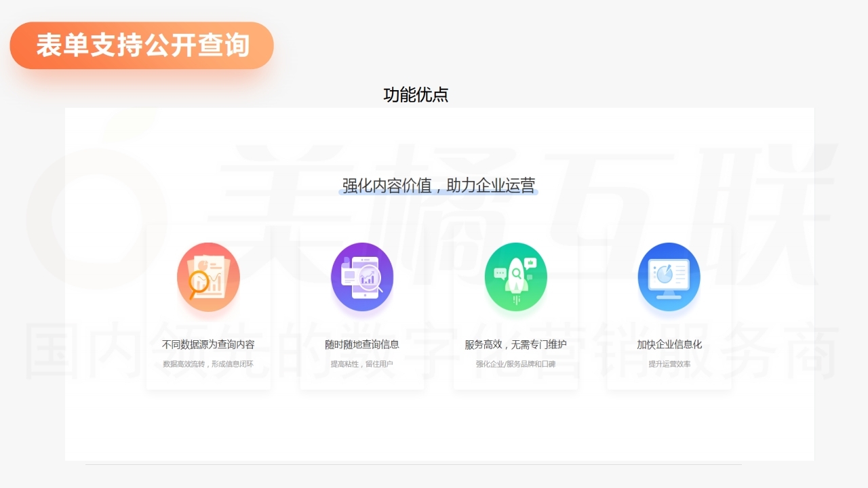868x488 pixels.
Task: Select the text 提高粘性，留住用户
Action: click(362, 364)
